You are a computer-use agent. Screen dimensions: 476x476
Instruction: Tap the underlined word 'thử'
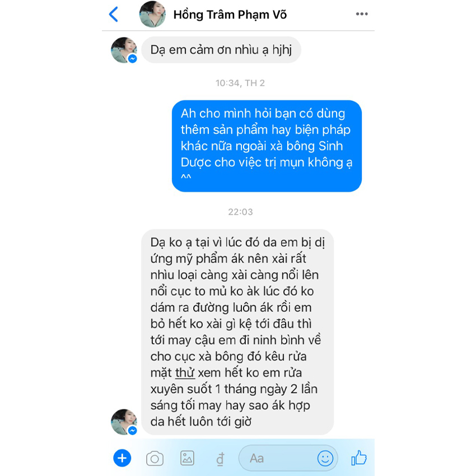tap(185, 373)
